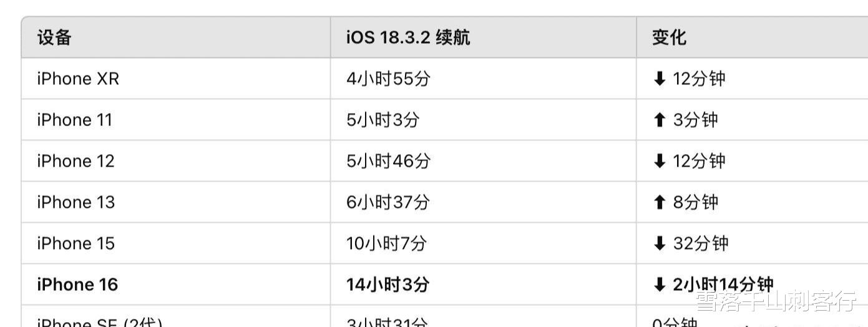The height and width of the screenshot is (327, 868).
Task: Click the down arrow in iPhone 16 row
Action: 660,285
